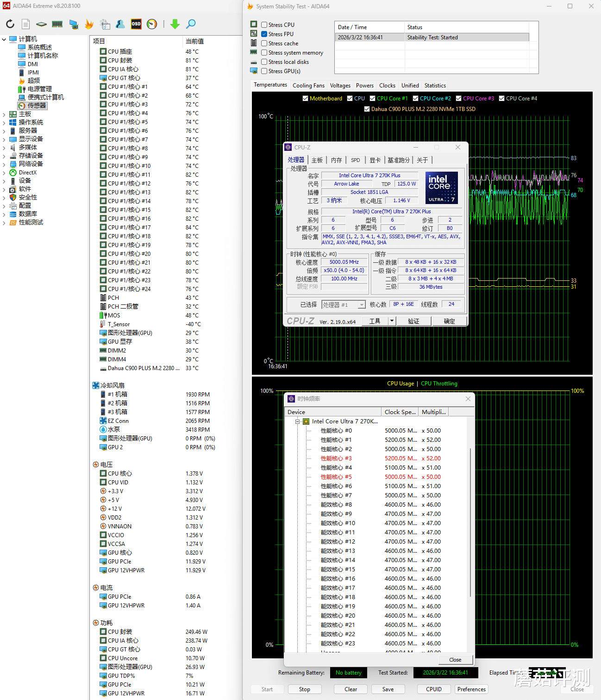The height and width of the screenshot is (700, 601).
Task: Switch to the Powers tab
Action: click(x=365, y=86)
